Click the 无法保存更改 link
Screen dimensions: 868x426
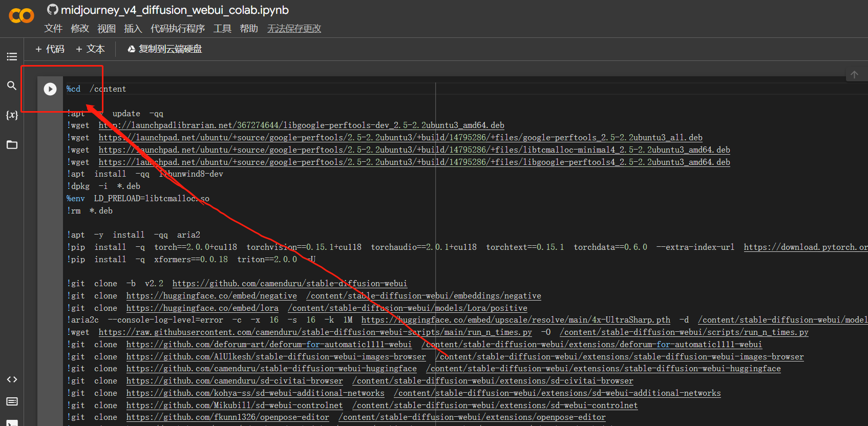point(294,29)
